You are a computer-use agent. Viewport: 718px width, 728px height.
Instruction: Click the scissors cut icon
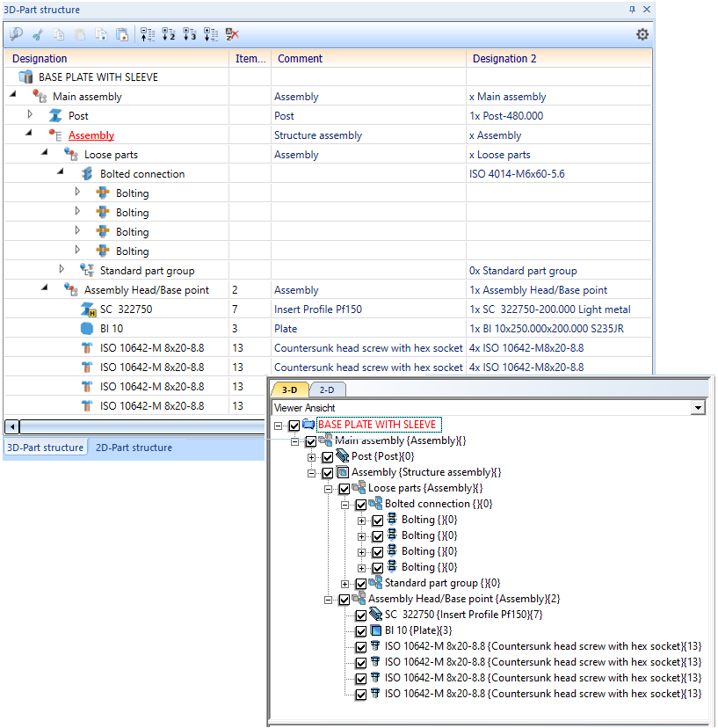tap(37, 35)
